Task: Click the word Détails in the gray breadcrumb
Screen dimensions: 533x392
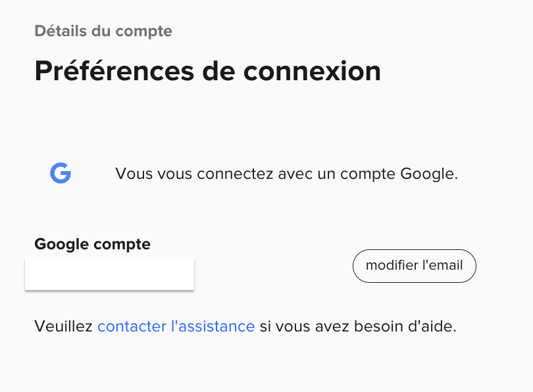Action: click(x=61, y=31)
